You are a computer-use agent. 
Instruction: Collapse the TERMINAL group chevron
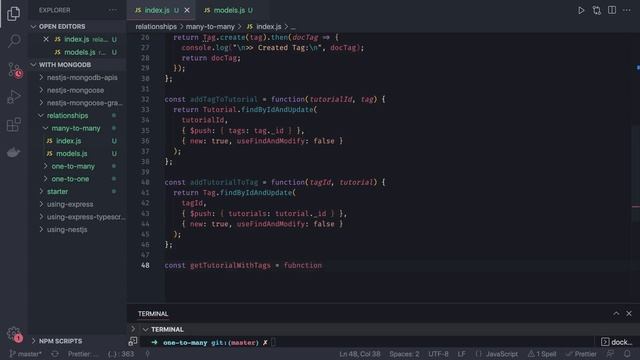145,329
